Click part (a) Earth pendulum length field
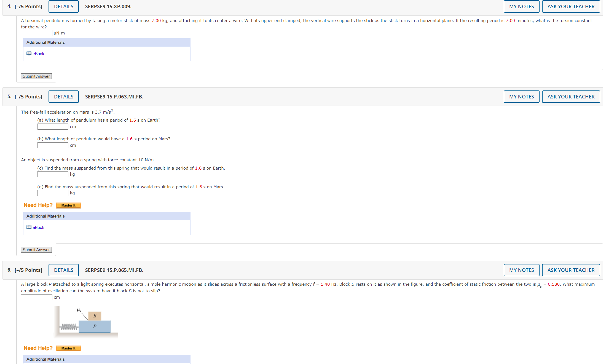The height and width of the screenshot is (364, 606). coord(53,127)
